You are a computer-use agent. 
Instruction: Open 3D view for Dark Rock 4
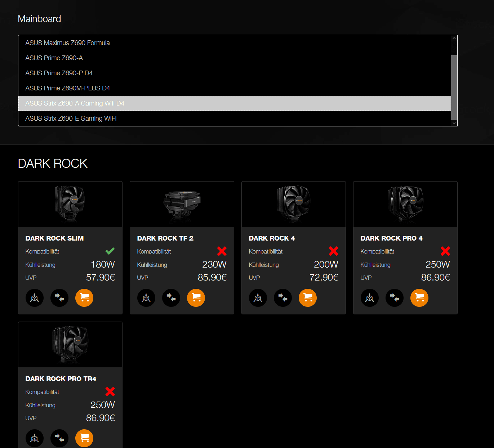pyautogui.click(x=258, y=298)
